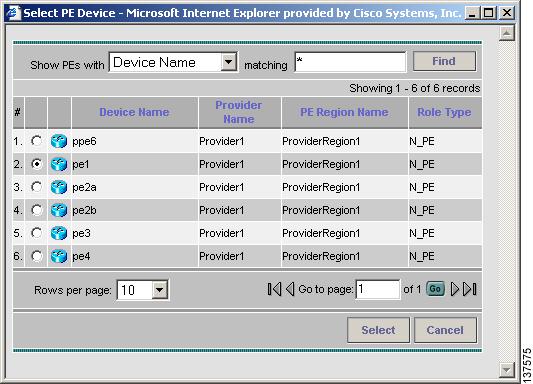Choose the pe2b radio button
The image size is (533, 384).
[36, 210]
